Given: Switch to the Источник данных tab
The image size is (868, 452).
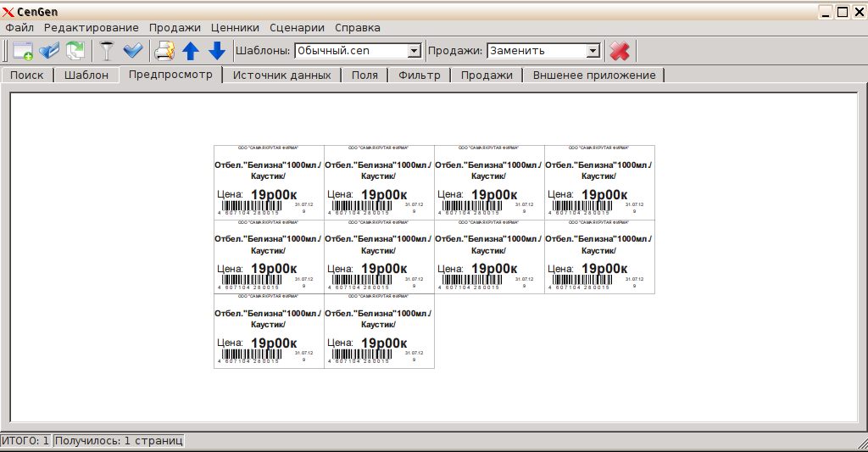Looking at the screenshot, I should pos(281,75).
